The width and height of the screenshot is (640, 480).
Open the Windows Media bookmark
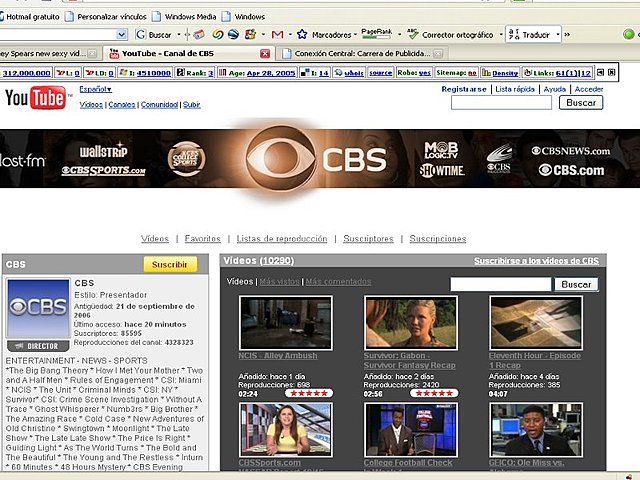(x=184, y=17)
